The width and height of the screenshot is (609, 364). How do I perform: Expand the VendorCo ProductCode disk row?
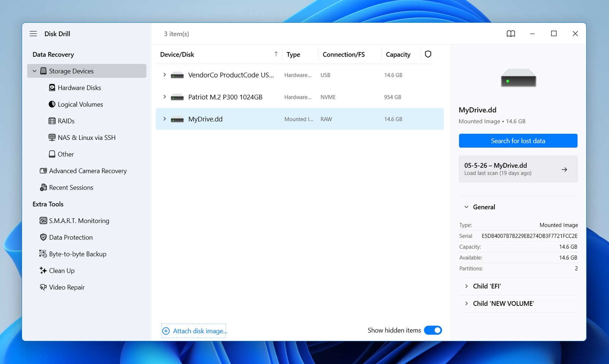click(164, 75)
